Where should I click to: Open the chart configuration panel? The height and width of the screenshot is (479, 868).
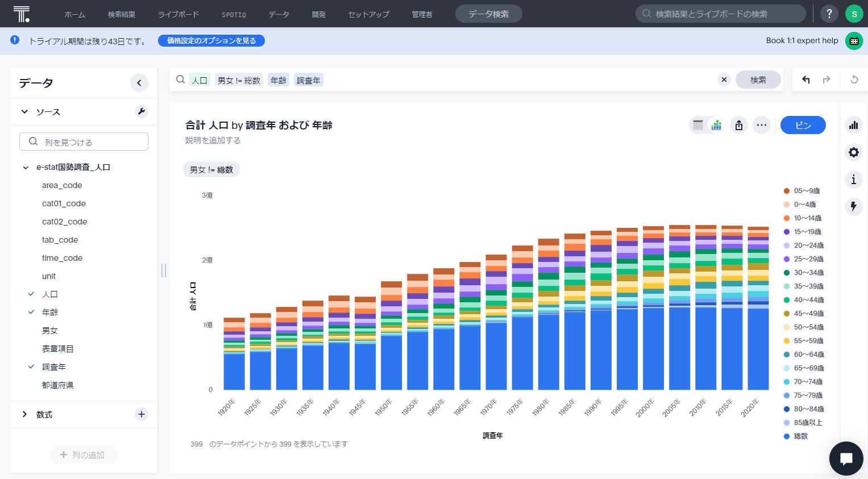853,125
